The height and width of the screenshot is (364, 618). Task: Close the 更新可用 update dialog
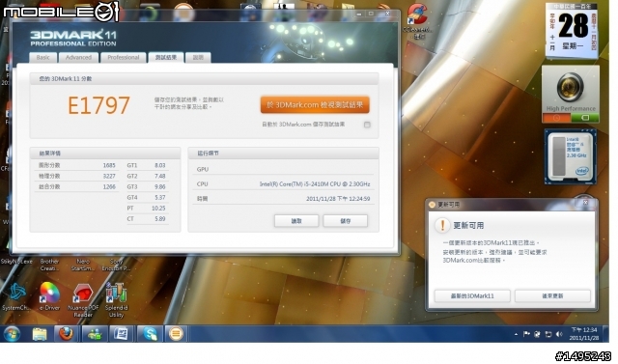coord(585,203)
